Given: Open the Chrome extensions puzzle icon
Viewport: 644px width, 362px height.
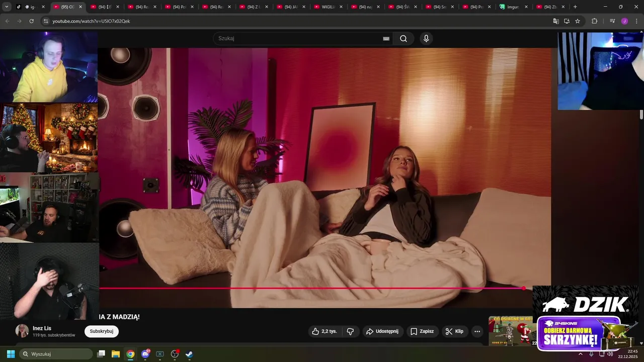Looking at the screenshot, I should coord(595,21).
